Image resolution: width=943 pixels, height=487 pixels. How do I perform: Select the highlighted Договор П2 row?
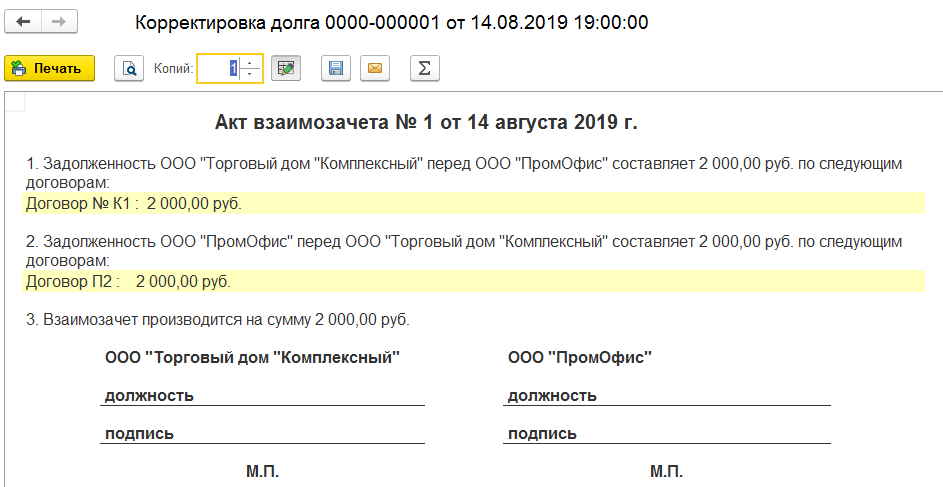tap(473, 281)
